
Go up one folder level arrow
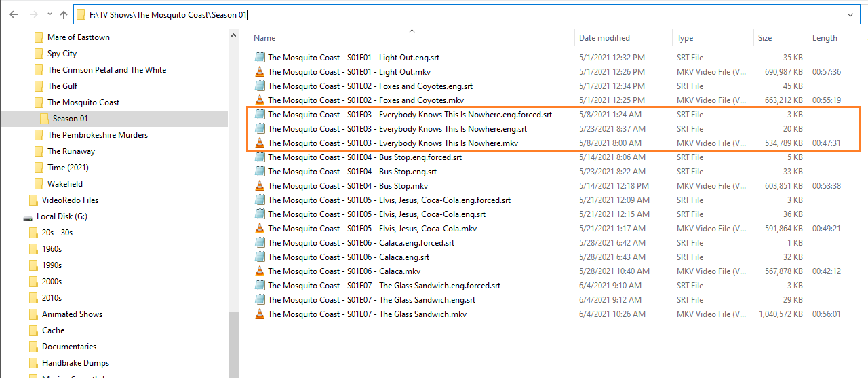pyautogui.click(x=64, y=14)
